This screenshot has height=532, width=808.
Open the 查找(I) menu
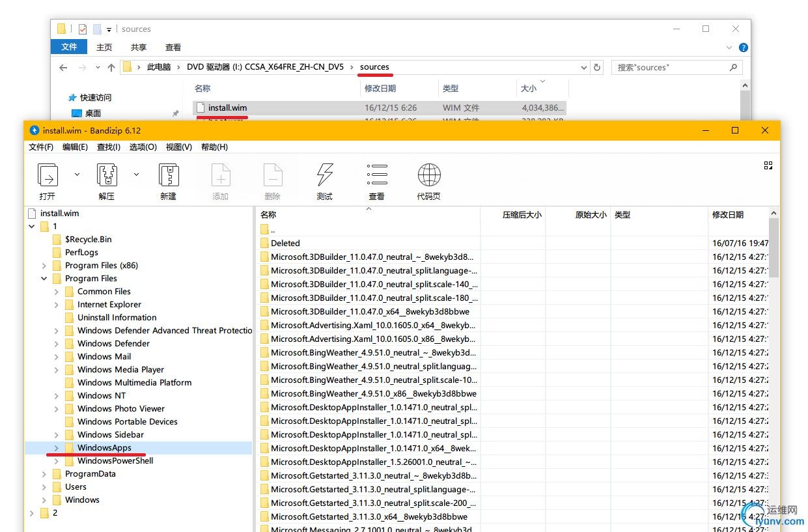point(109,147)
